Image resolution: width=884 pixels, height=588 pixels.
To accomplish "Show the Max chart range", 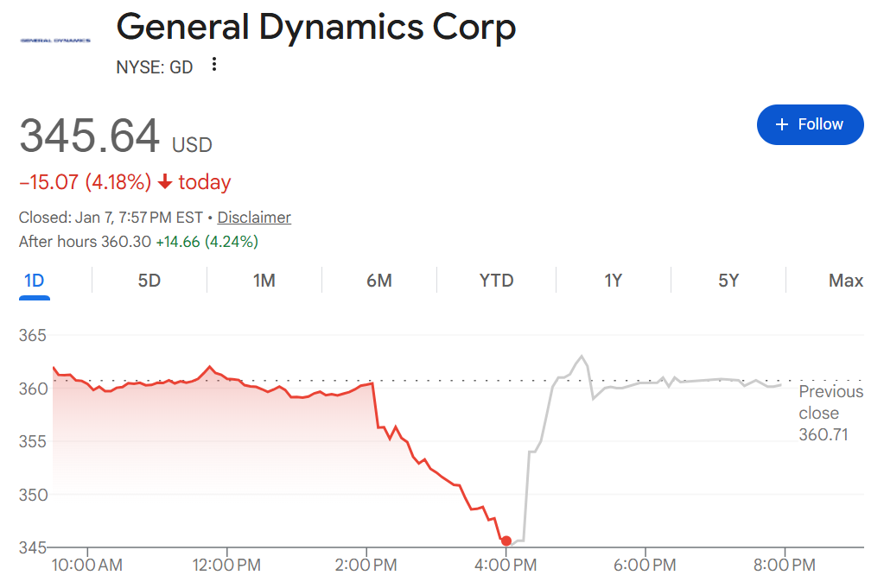I will tap(845, 281).
